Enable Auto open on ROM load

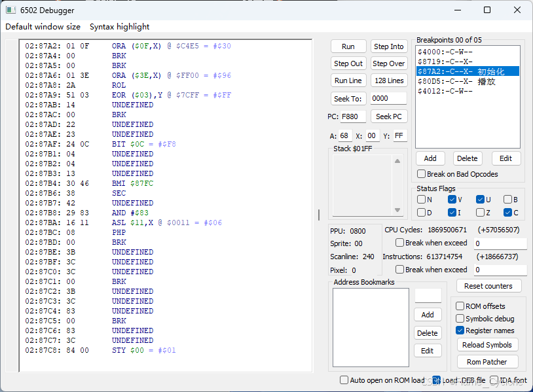[344, 380]
